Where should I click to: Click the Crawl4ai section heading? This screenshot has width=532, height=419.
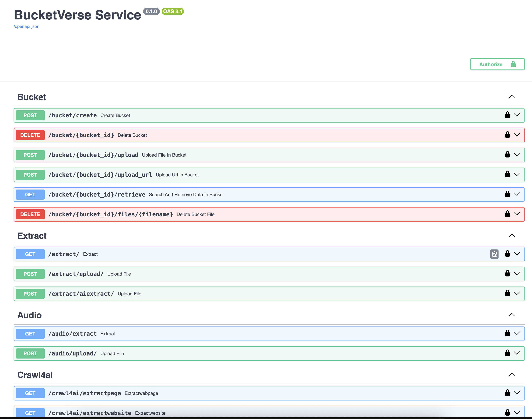[35, 375]
